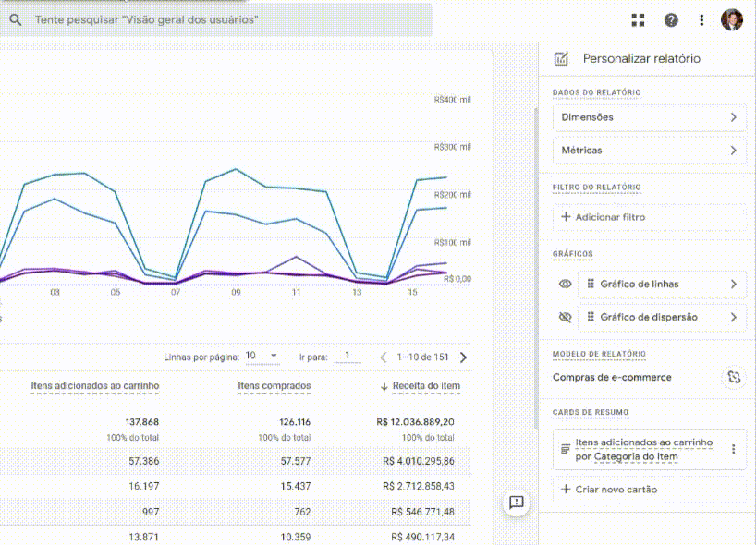756x545 pixels.
Task: Expand the Dimensões section
Action: click(x=649, y=117)
